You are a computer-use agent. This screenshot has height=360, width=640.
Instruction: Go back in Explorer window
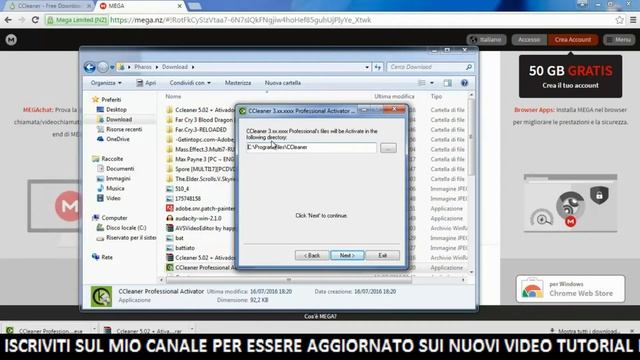(x=89, y=67)
